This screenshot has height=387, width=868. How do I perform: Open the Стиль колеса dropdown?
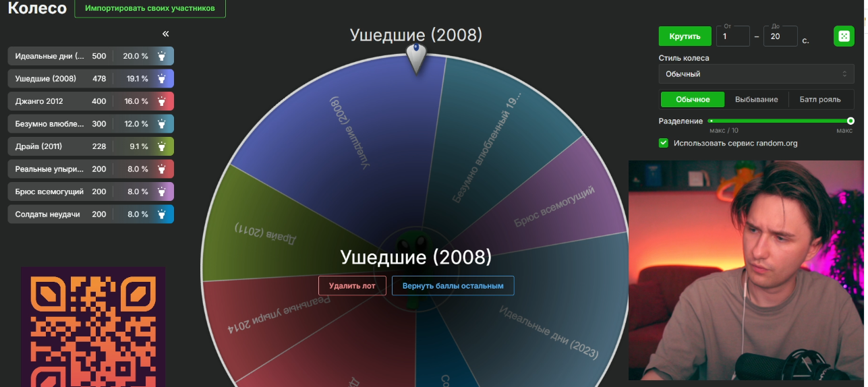756,74
